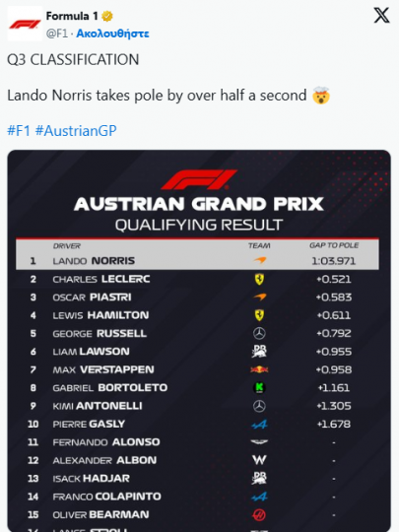Screen dimensions: 399x532
Task: Click the gold verified badge beside Formula 1
Action: point(107,16)
